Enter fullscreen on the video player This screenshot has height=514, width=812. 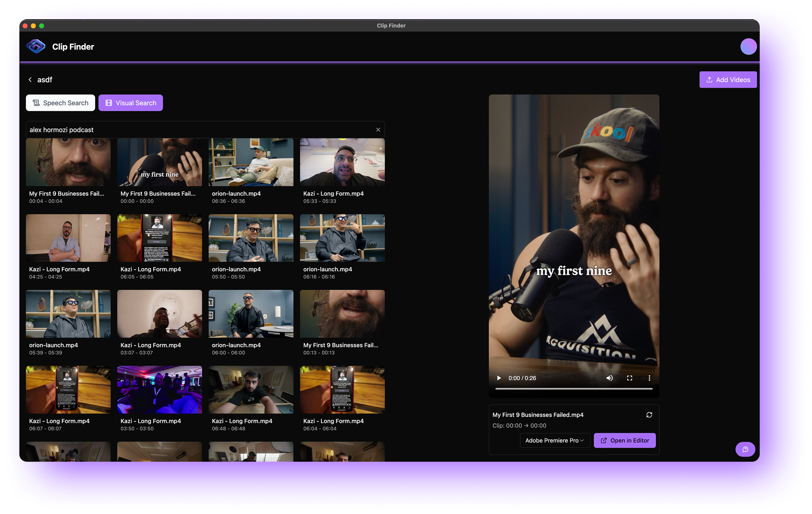click(629, 378)
